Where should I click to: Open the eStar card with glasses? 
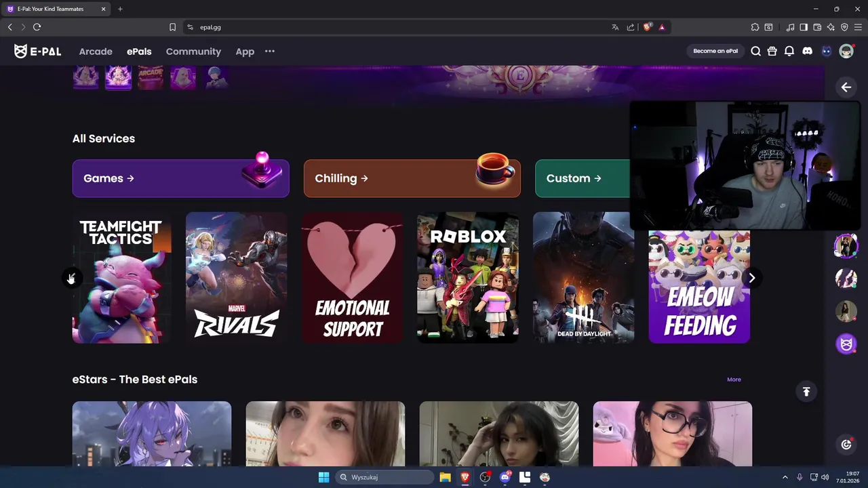pyautogui.click(x=673, y=434)
